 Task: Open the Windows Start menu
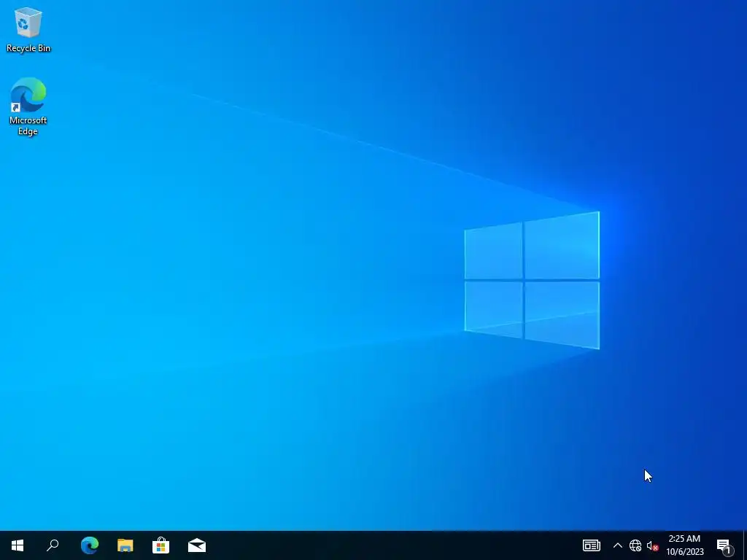pos(18,545)
